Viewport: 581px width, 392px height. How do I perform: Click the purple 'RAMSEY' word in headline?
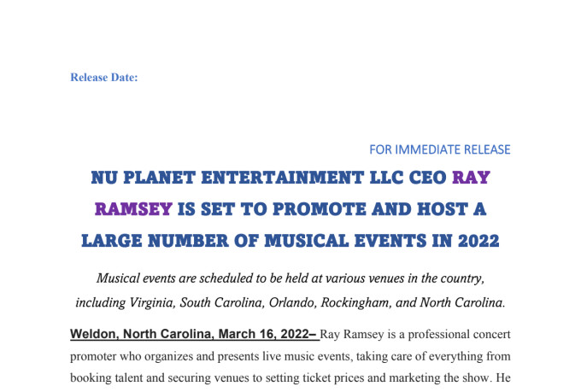(x=133, y=209)
